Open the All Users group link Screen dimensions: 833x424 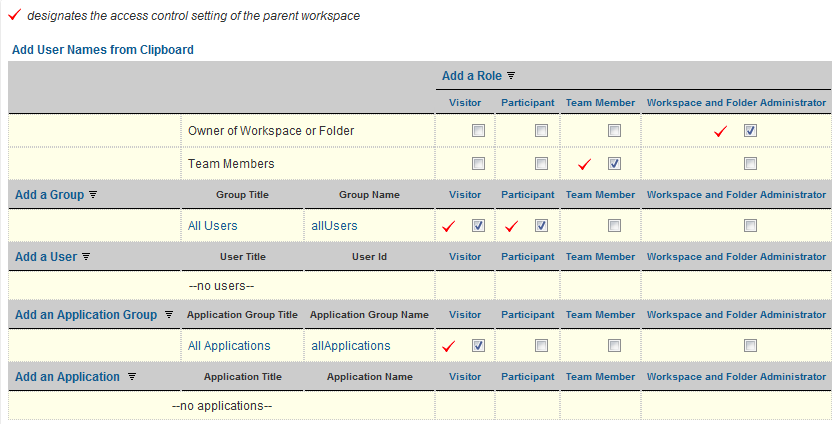click(x=213, y=226)
